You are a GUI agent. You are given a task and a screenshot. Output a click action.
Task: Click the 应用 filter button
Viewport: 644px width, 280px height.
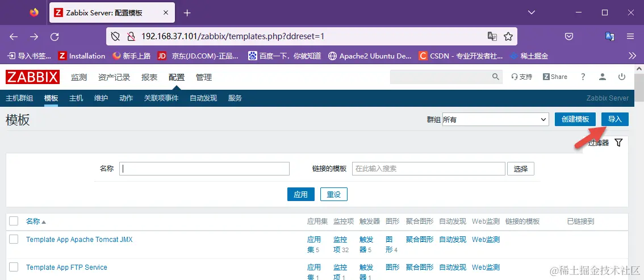click(300, 194)
